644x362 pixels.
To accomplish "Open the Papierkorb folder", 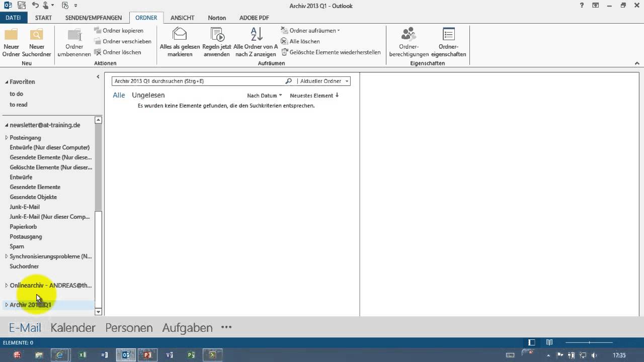I will (x=23, y=227).
